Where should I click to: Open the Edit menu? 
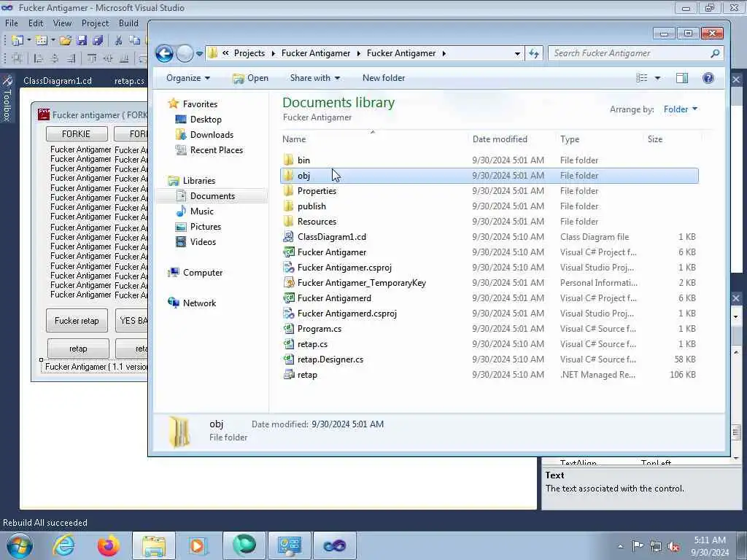(x=36, y=23)
